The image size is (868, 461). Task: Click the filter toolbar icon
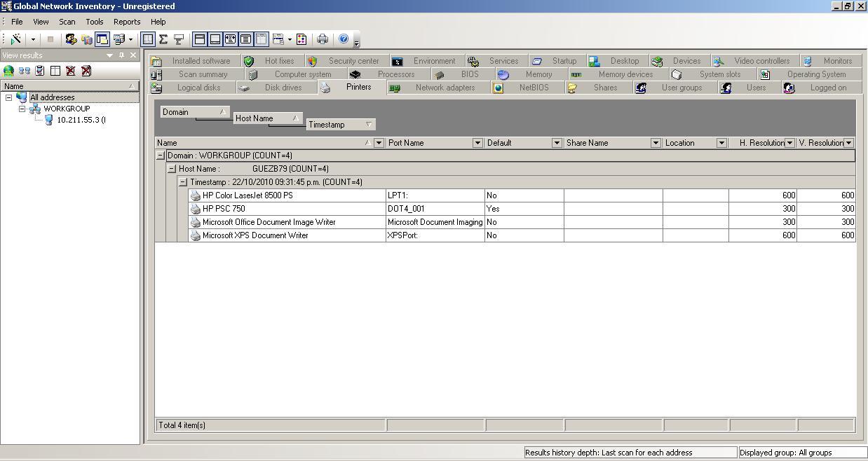[178, 39]
